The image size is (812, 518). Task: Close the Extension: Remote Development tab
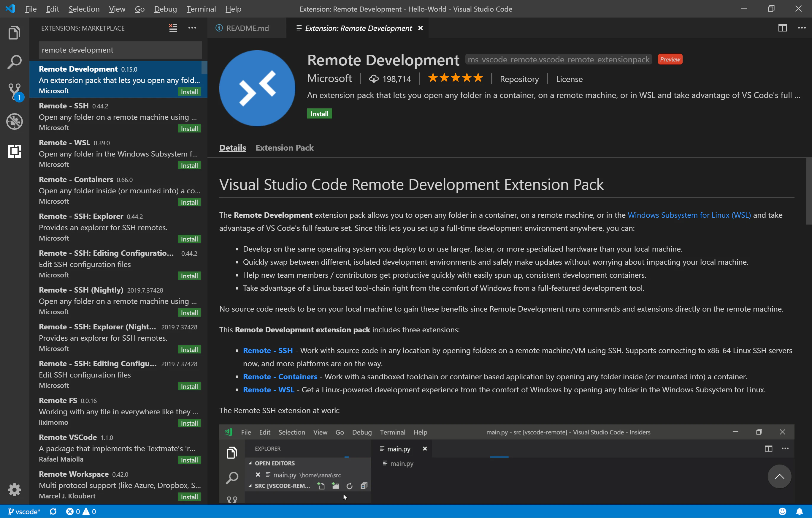click(420, 28)
